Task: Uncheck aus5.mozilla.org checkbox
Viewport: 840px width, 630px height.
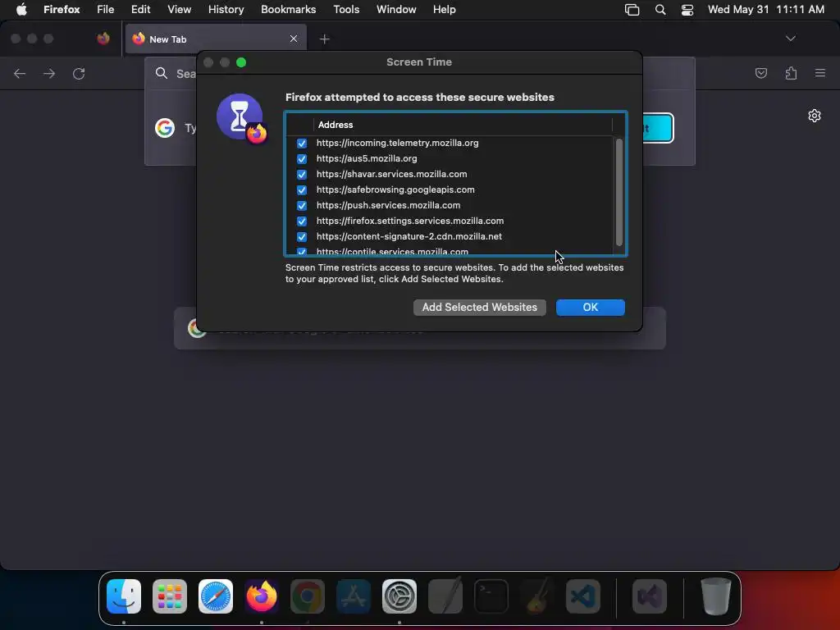Action: pos(302,158)
